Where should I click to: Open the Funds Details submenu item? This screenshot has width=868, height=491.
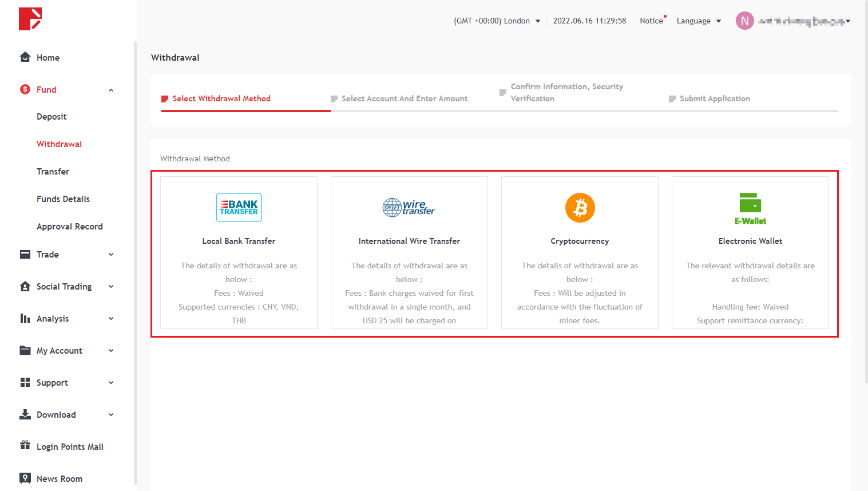click(x=63, y=199)
